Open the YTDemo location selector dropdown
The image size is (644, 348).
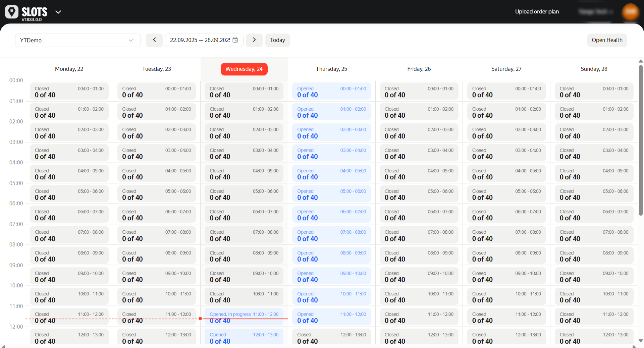pyautogui.click(x=78, y=40)
